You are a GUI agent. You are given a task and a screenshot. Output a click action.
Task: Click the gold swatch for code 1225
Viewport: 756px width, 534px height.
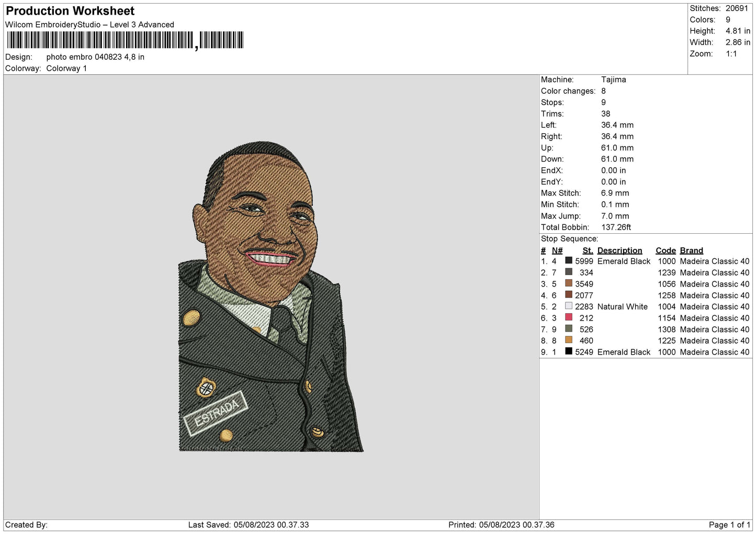click(569, 340)
